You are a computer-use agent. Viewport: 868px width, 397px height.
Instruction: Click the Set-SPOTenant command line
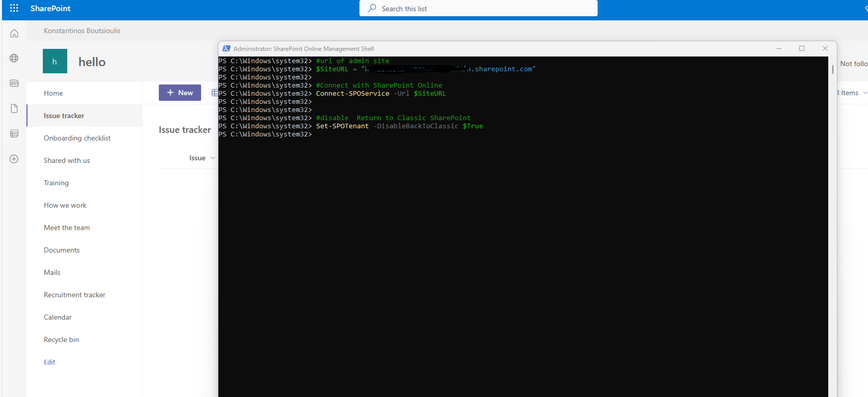(400, 126)
